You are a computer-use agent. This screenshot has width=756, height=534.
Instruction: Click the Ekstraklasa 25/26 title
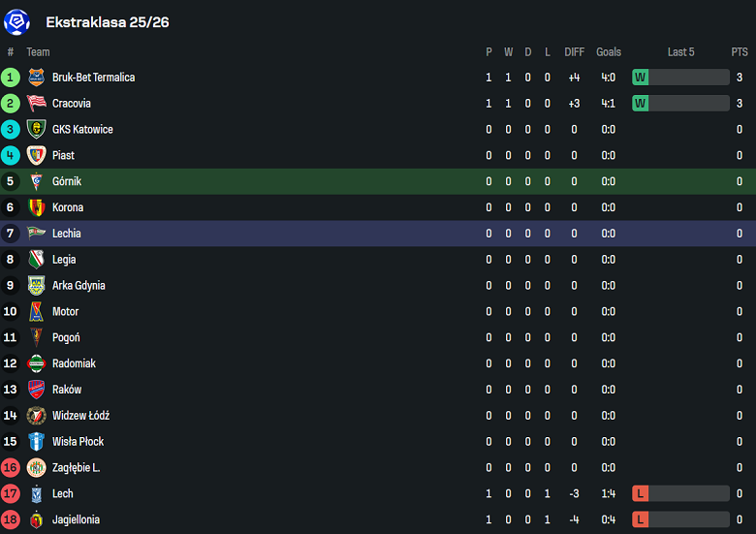coord(108,21)
